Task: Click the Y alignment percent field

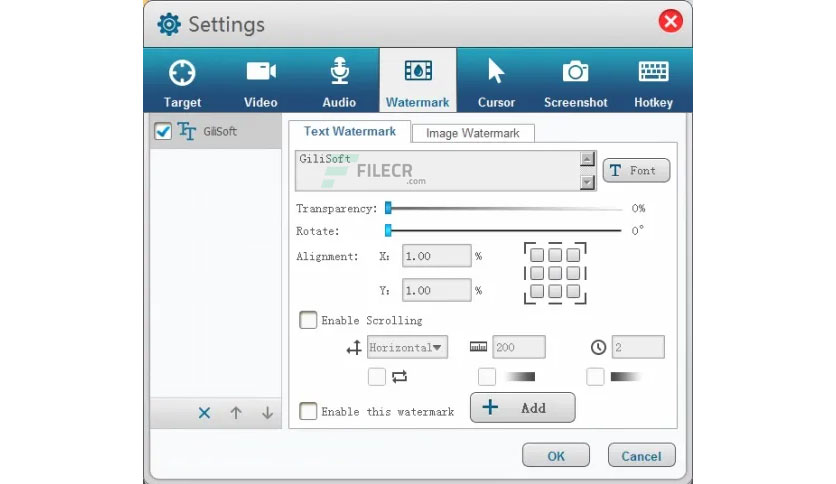Action: coord(437,291)
